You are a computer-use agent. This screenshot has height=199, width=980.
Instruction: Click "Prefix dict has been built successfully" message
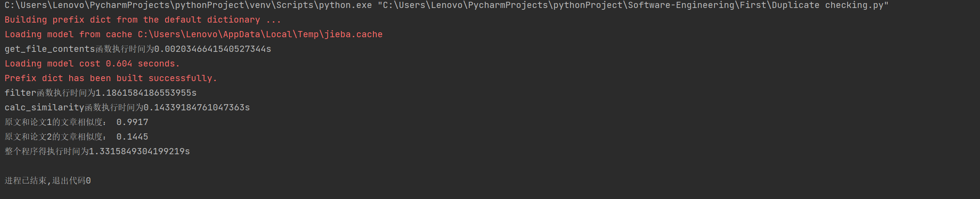point(111,78)
